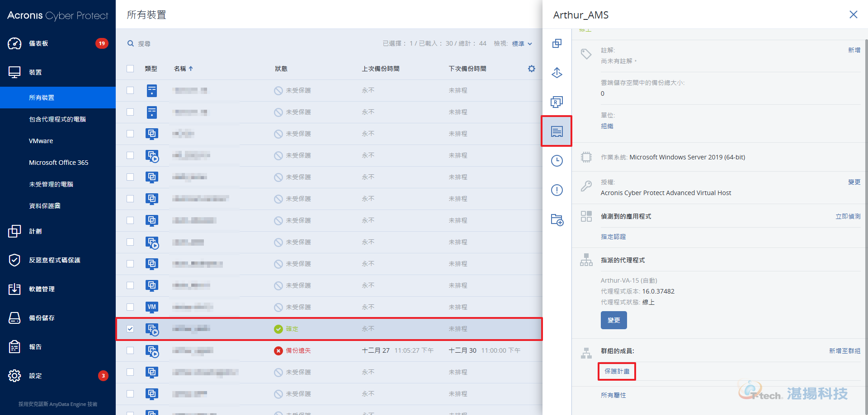The width and height of the screenshot is (868, 415).
Task: Click the add-to-group folder icon in panel
Action: [557, 220]
